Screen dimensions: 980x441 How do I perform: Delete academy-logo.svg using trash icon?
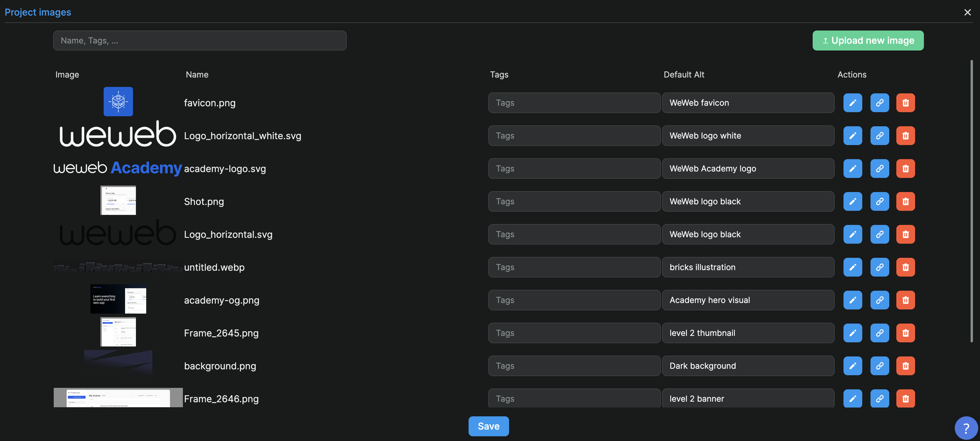click(x=905, y=169)
